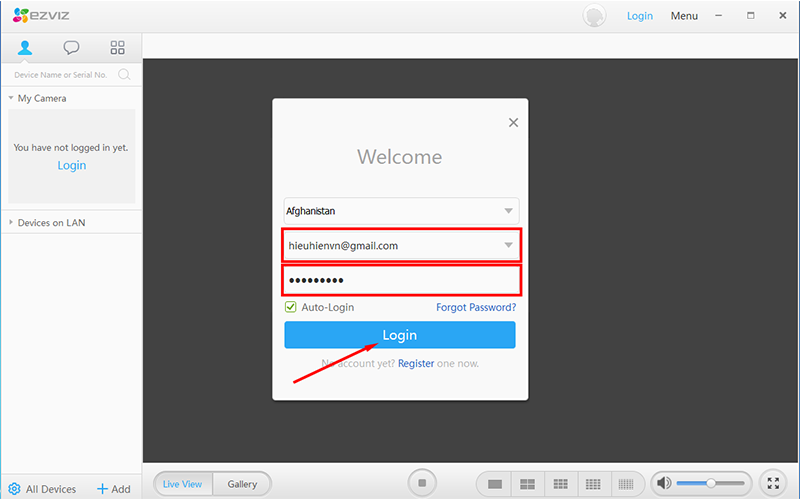Select nine-window grid layout

(560, 484)
